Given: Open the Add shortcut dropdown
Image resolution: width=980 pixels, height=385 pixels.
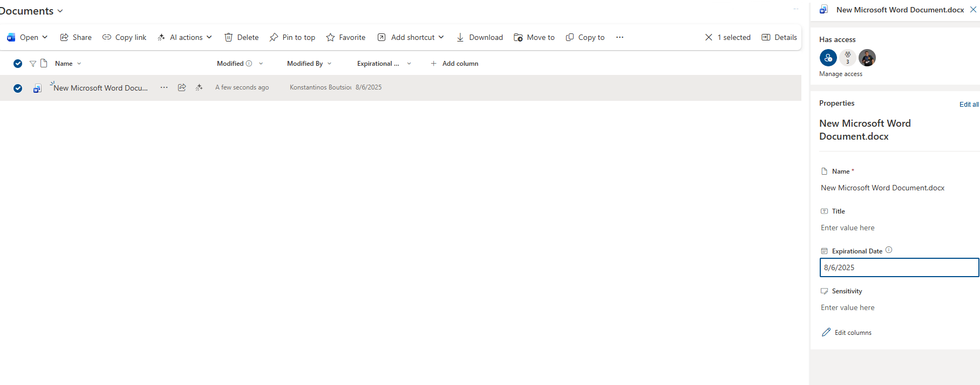Looking at the screenshot, I should point(441,37).
